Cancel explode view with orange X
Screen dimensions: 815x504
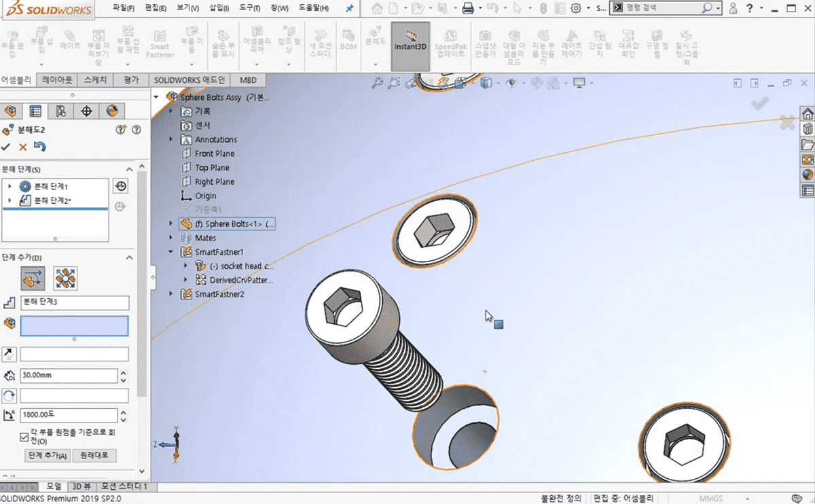coord(23,147)
